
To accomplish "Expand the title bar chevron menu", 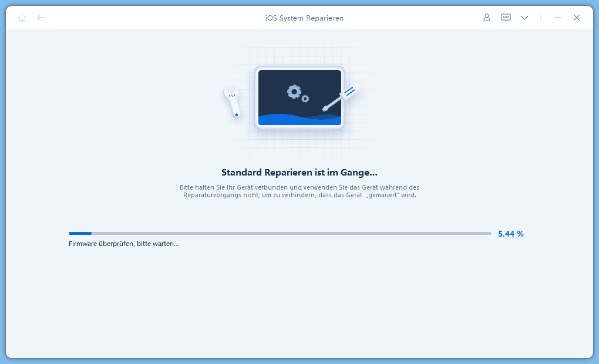I will [524, 18].
